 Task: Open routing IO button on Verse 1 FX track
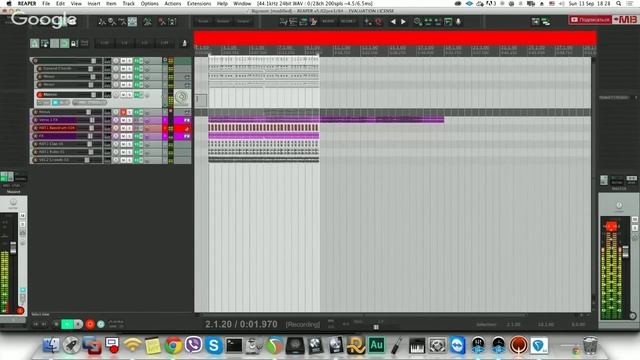tap(107, 120)
